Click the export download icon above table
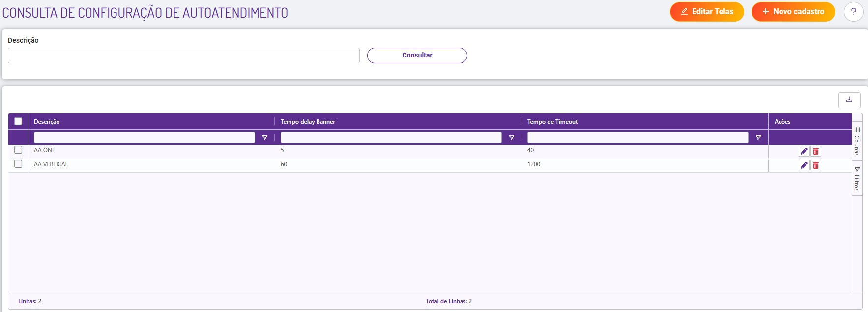The image size is (868, 312). tap(849, 100)
